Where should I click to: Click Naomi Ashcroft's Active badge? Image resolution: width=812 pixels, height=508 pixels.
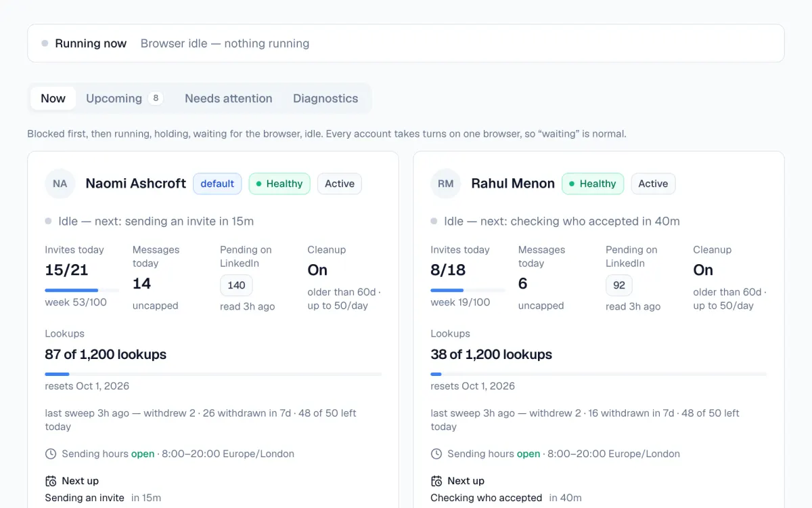click(x=340, y=184)
